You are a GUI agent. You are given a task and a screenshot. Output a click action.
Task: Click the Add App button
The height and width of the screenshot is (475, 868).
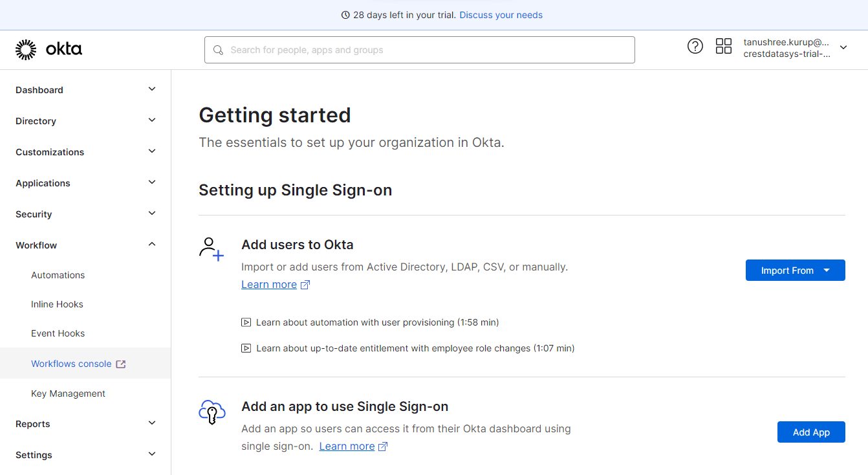(811, 432)
